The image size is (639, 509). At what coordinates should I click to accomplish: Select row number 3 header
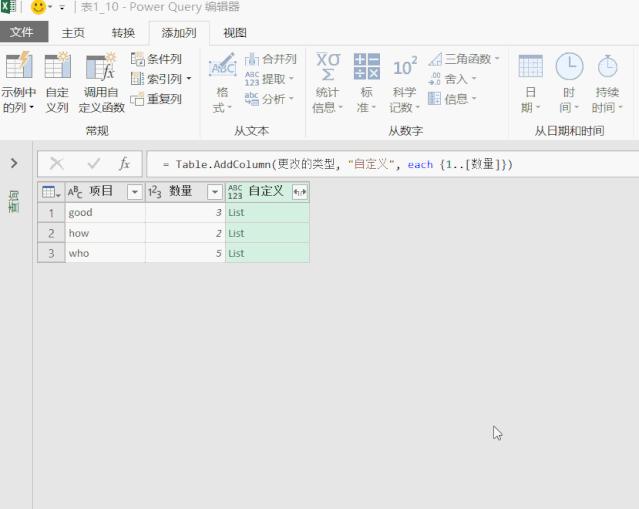(51, 253)
